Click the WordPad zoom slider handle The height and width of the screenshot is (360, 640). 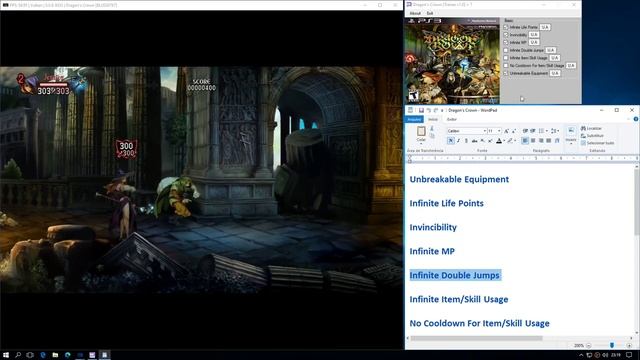(x=612, y=345)
